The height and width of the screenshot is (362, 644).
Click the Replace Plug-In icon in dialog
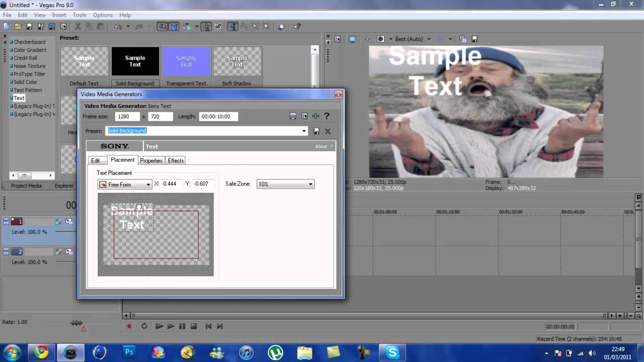pos(315,116)
